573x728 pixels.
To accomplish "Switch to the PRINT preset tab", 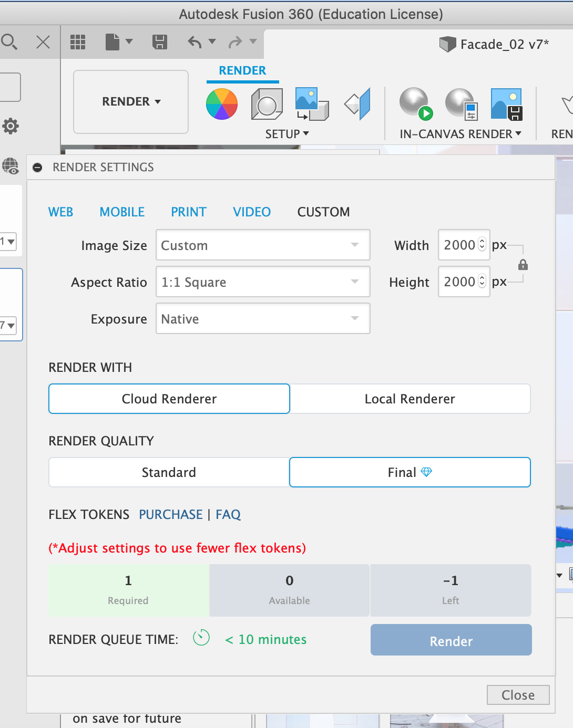I will tap(189, 212).
